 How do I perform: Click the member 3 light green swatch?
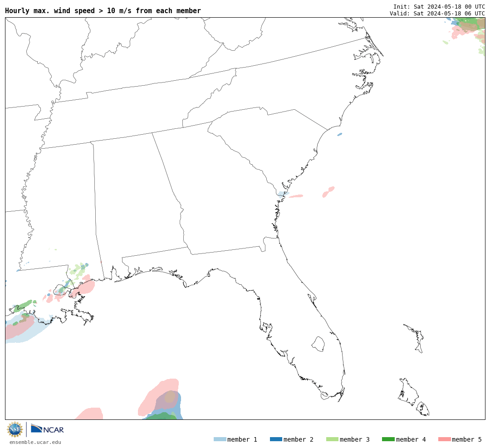[x=332, y=439]
